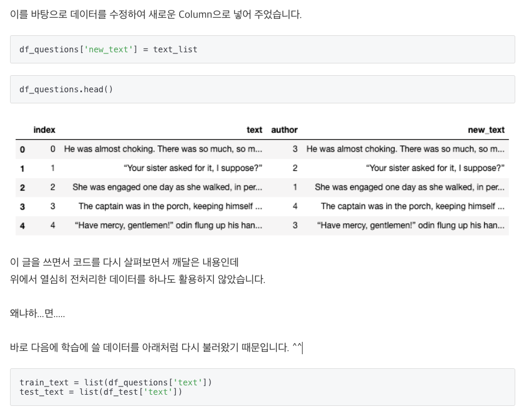Screen dimensions: 527x420
Task: Click author value 4 in the captain row
Action: (x=295, y=206)
